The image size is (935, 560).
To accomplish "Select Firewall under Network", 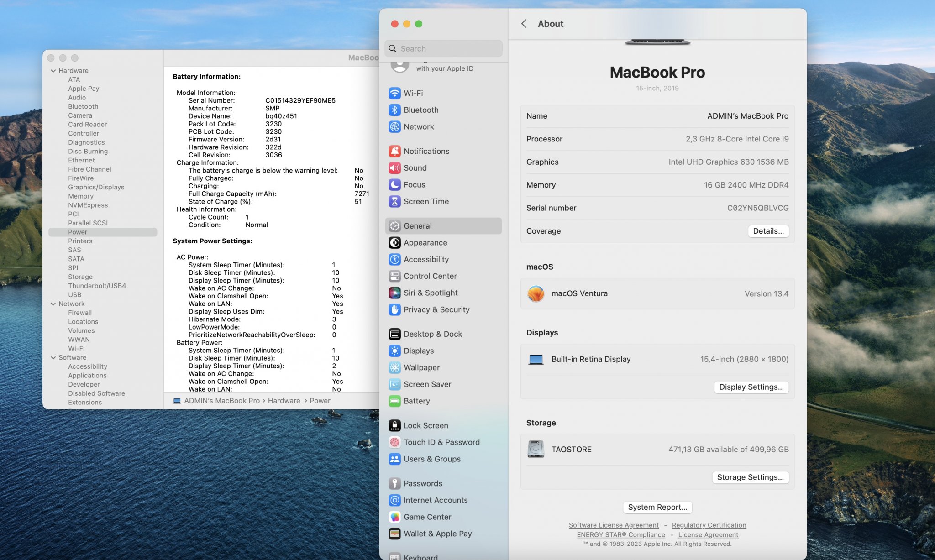I will 80,313.
